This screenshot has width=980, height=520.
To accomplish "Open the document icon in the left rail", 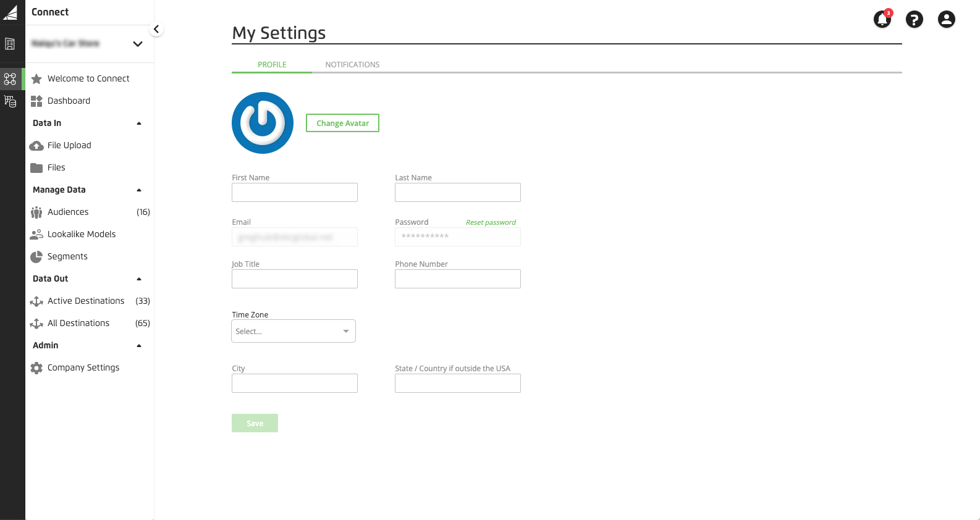I will (10, 44).
